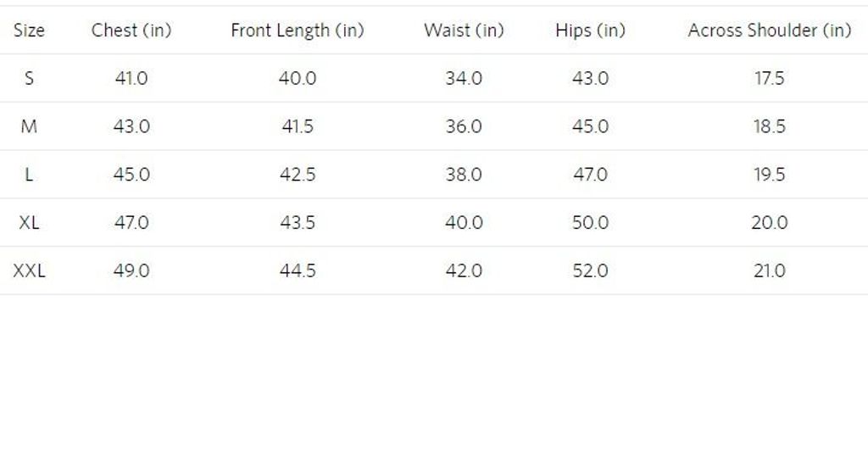Select the S size row label

pos(29,79)
